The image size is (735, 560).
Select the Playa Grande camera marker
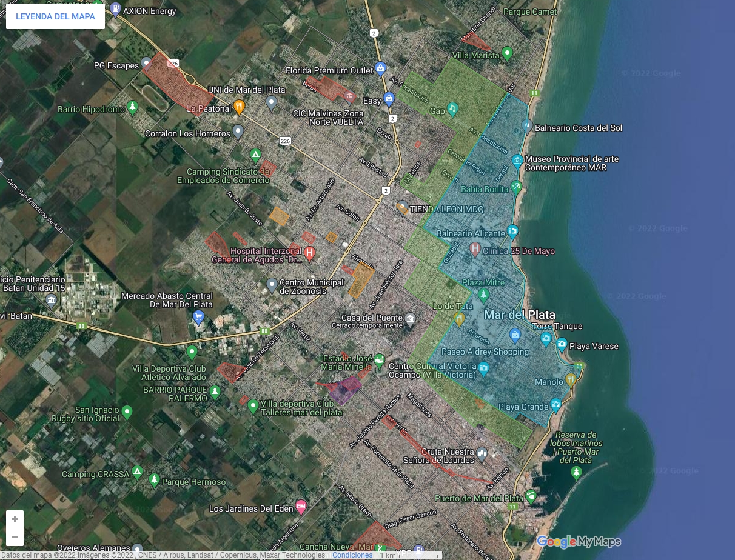tap(555, 405)
